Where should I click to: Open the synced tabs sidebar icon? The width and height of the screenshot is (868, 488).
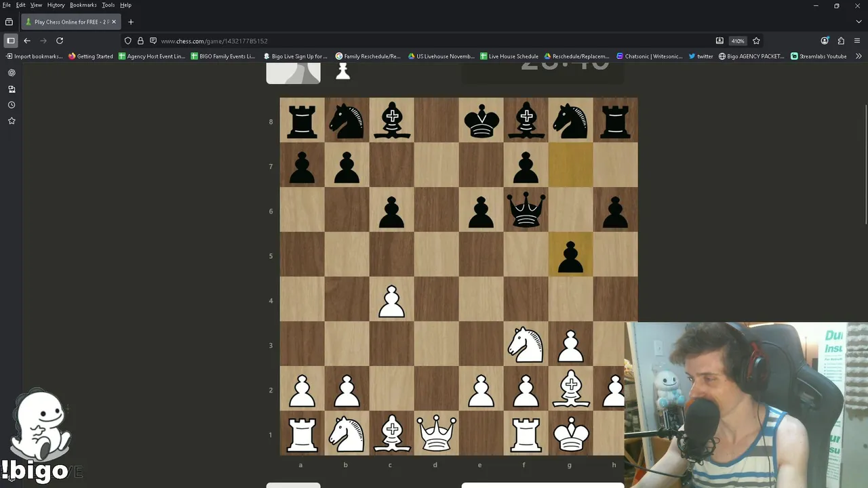point(12,89)
